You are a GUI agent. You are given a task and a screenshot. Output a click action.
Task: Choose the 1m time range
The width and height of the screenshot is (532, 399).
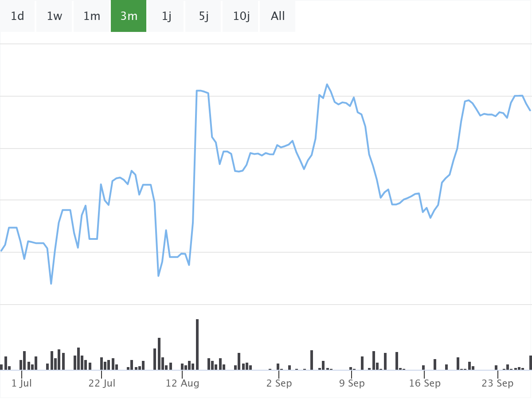pyautogui.click(x=92, y=16)
